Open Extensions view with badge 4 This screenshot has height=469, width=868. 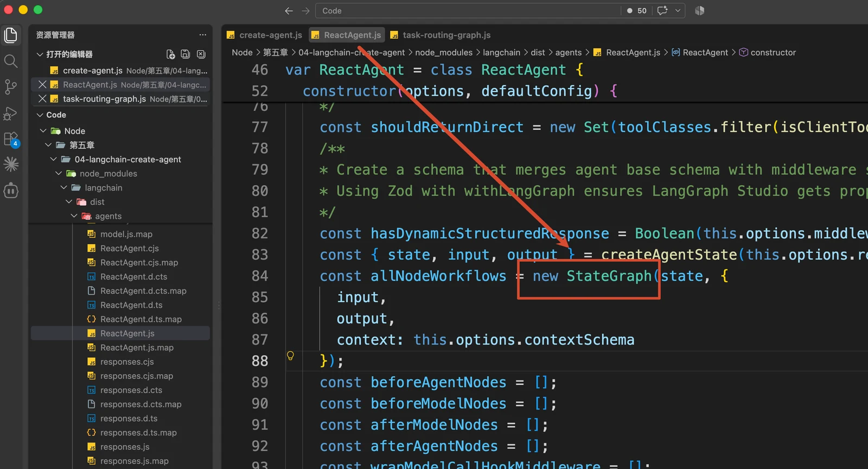(11, 140)
